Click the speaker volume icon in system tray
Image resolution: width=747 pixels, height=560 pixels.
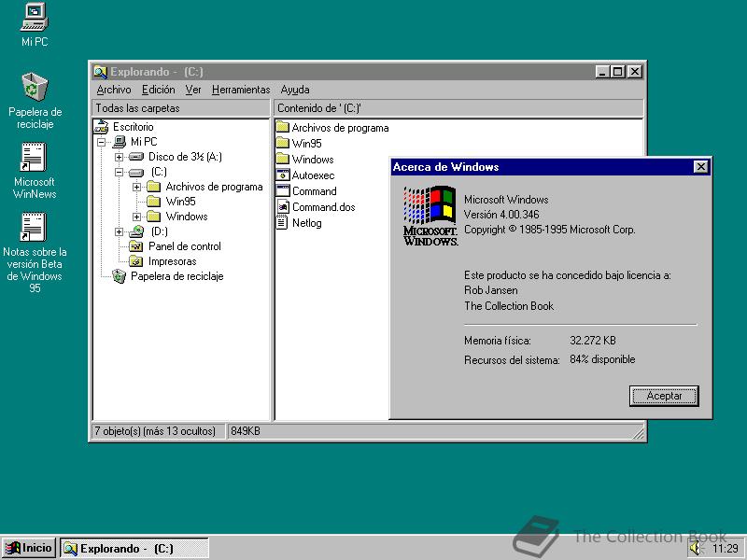[x=696, y=548]
